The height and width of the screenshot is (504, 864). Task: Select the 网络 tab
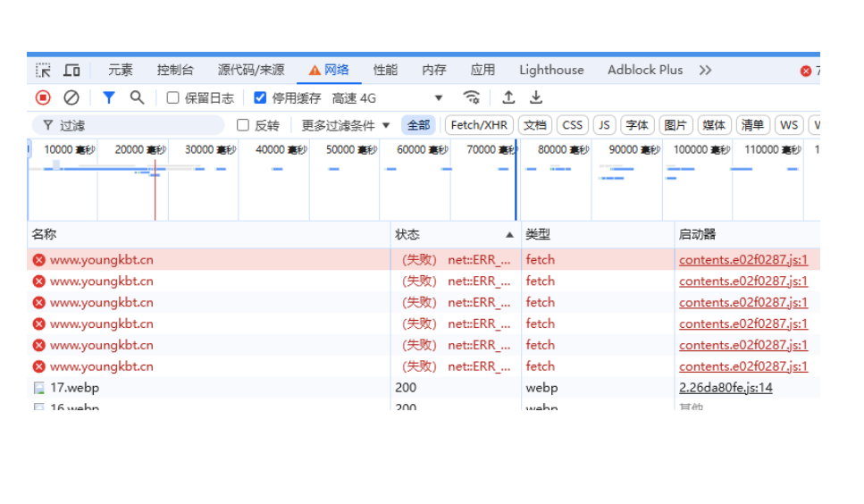329,70
